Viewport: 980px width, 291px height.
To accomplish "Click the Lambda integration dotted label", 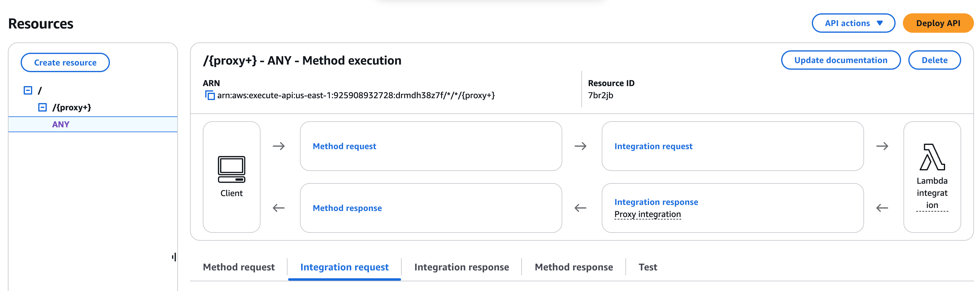I will click(x=932, y=193).
